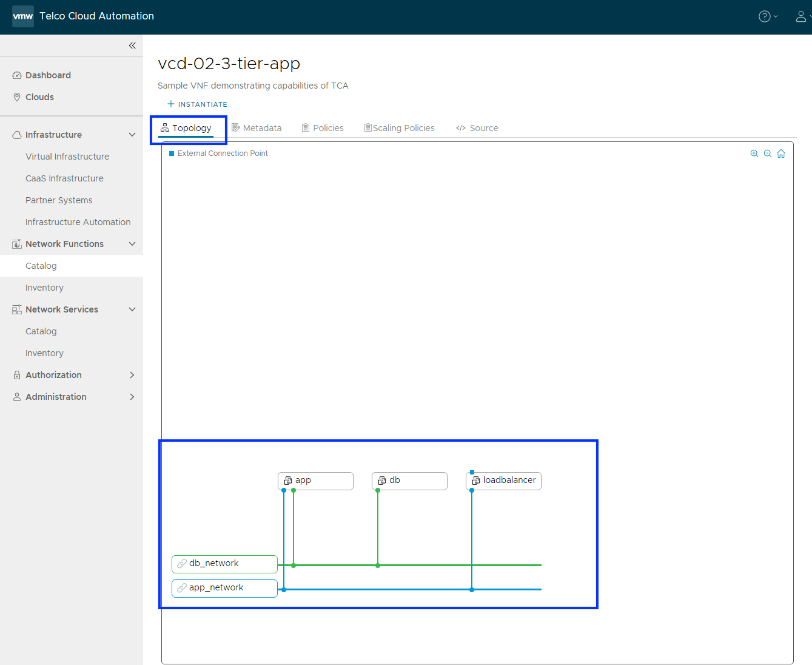Image resolution: width=812 pixels, height=665 pixels.
Task: Switch to the Metadata tab
Action: click(257, 128)
